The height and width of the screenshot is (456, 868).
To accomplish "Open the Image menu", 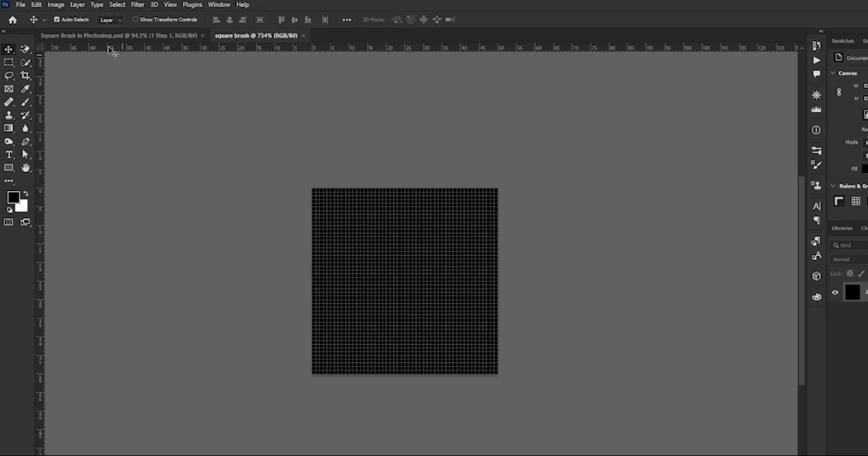I will 55,4.
